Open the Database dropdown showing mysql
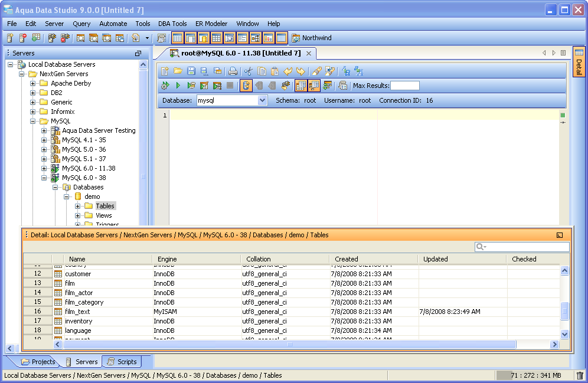Screen dimensions: 588x383 [x=262, y=100]
